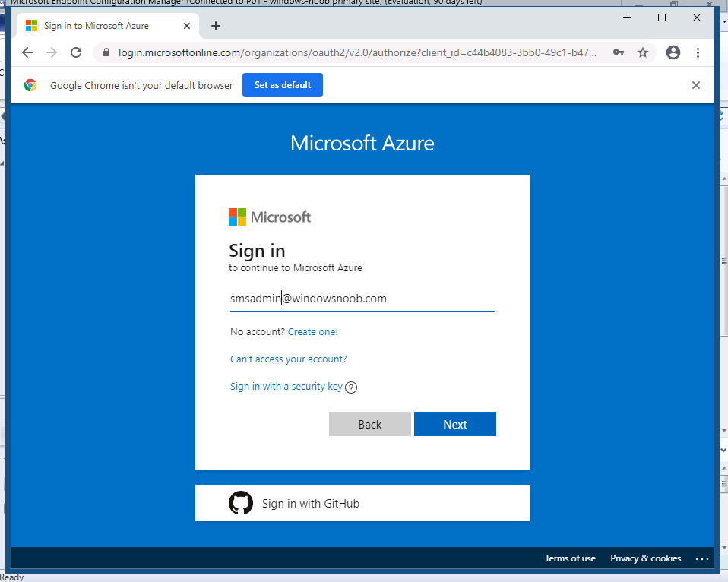Image resolution: width=728 pixels, height=582 pixels.
Task: Choose Sign in with a security key
Action: click(x=286, y=387)
